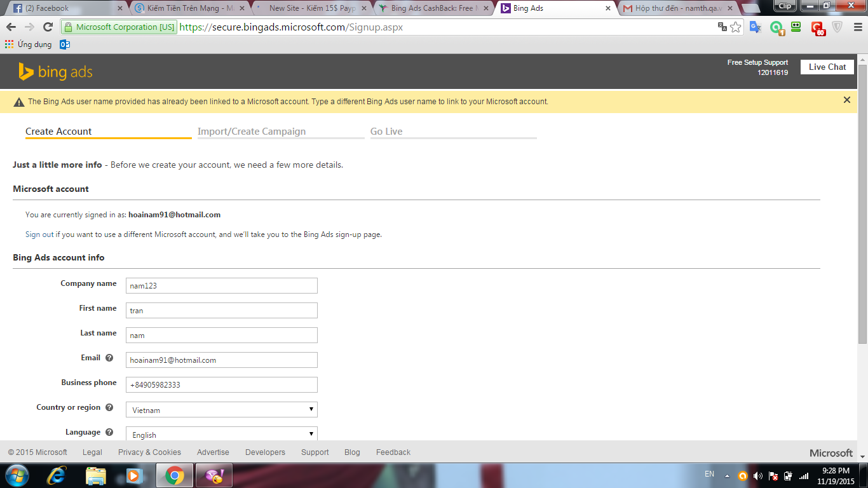Click the Sign out link
The image size is (868, 488).
[x=39, y=234]
